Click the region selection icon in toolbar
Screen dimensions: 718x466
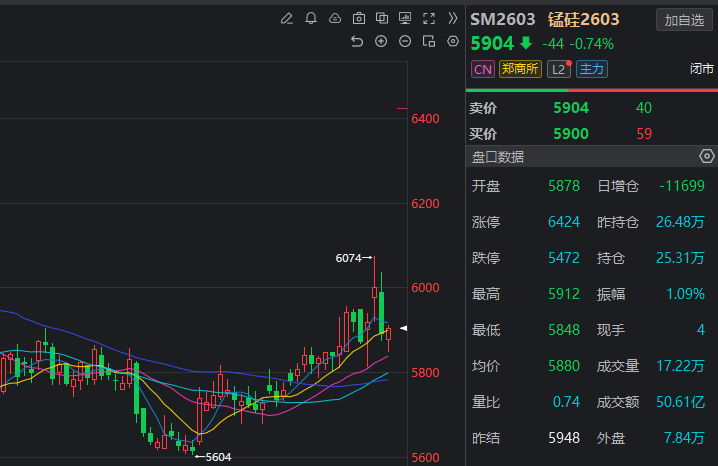429,41
